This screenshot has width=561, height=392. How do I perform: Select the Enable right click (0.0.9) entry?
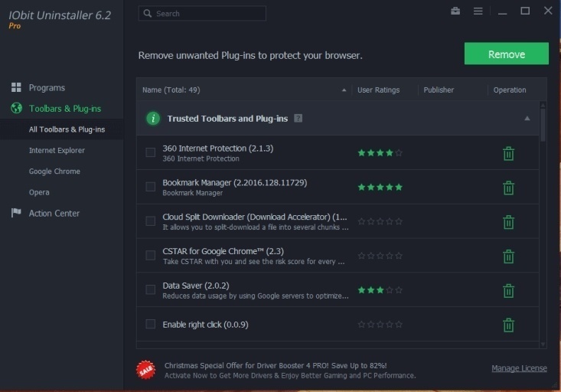pyautogui.click(x=205, y=325)
